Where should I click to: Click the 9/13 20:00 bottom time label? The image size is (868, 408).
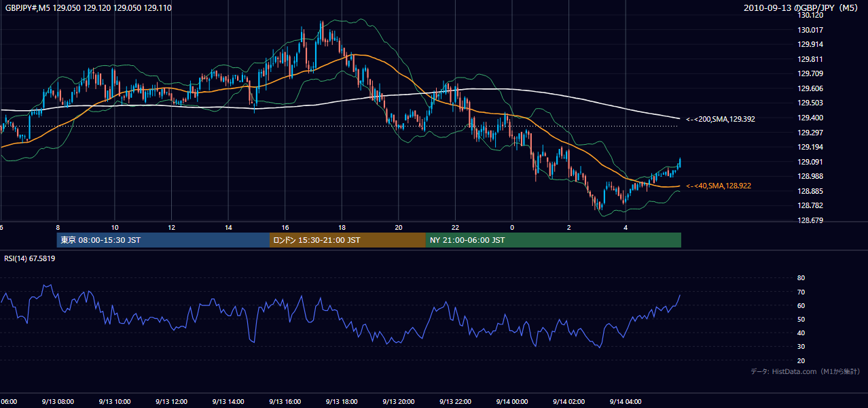(x=398, y=402)
